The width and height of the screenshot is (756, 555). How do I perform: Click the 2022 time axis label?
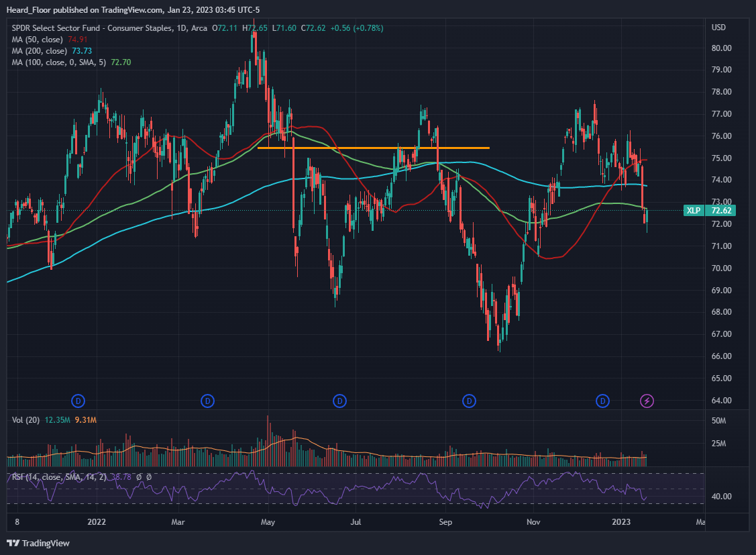click(97, 521)
